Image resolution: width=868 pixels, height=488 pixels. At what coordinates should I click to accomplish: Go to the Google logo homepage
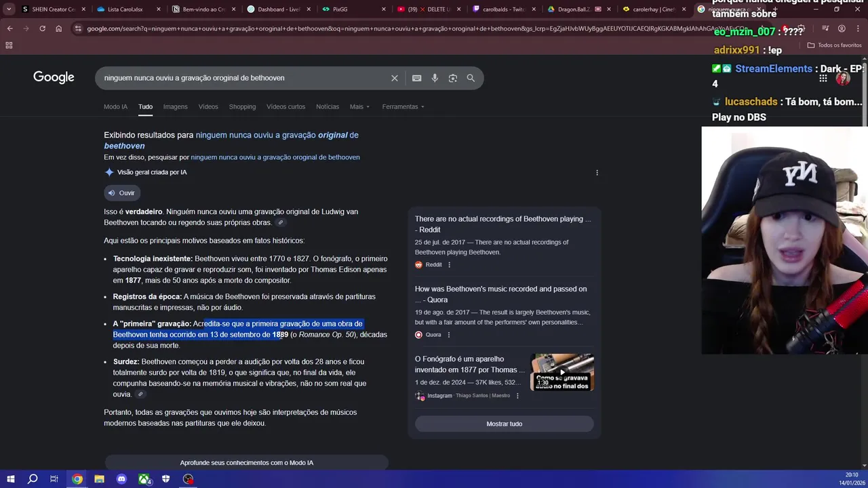click(x=54, y=77)
